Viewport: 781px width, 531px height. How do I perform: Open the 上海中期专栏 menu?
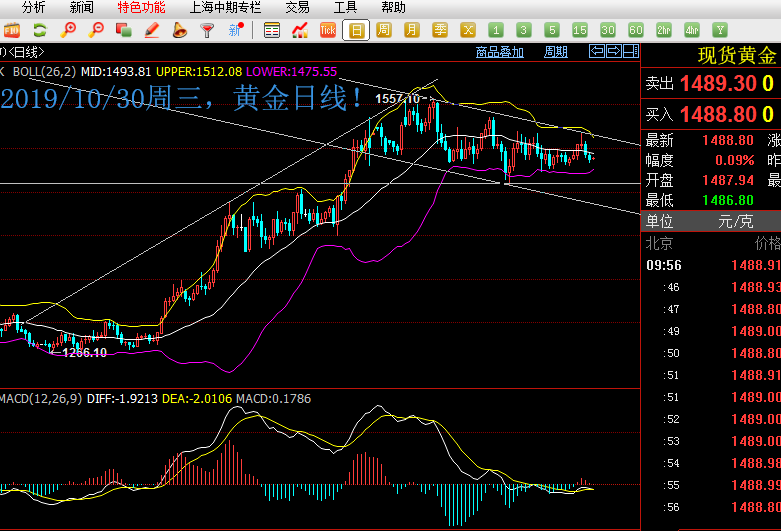coord(225,7)
